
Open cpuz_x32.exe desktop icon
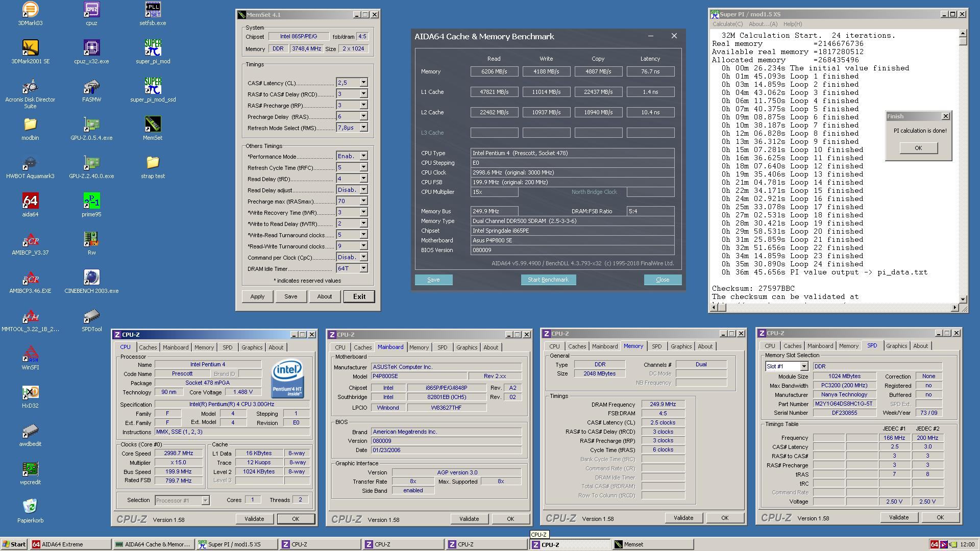click(91, 52)
